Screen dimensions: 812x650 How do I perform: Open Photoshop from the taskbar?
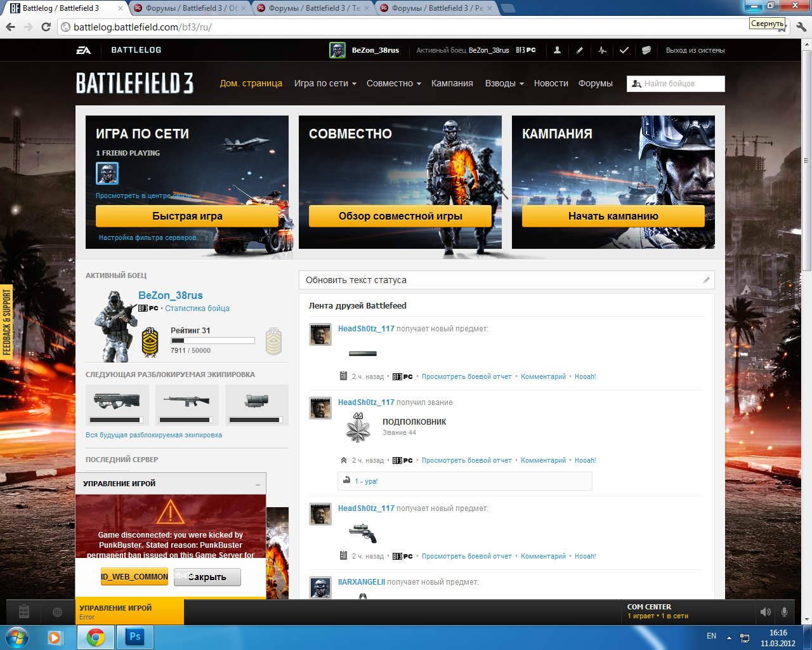pos(134,637)
